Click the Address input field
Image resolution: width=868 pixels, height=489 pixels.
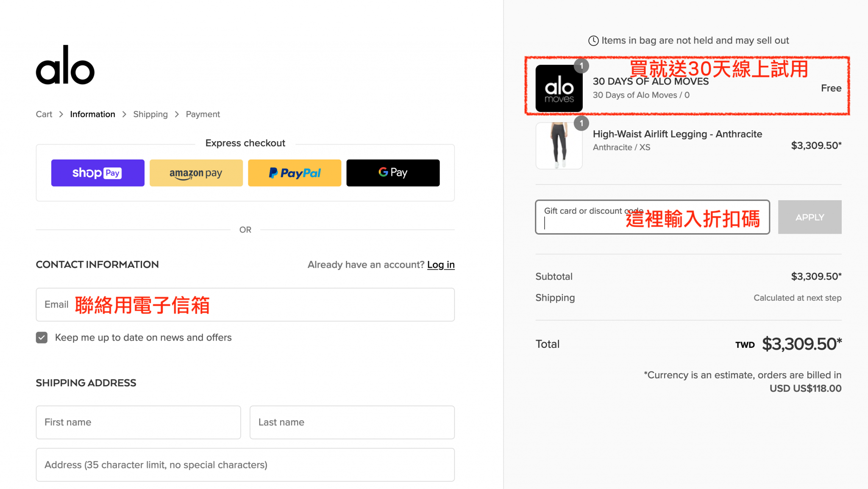coord(245,464)
